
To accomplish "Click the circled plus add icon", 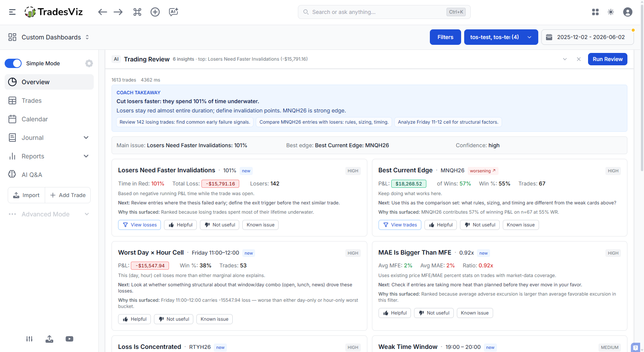I will (x=155, y=12).
